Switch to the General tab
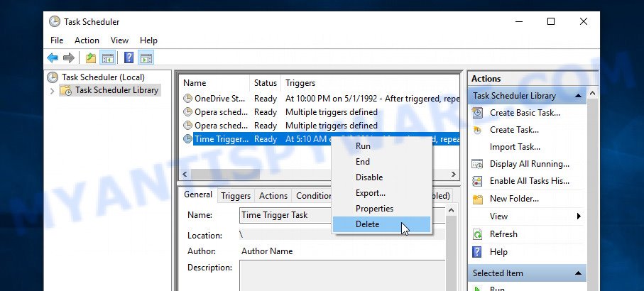Image resolution: width=644 pixels, height=291 pixels. [198, 194]
